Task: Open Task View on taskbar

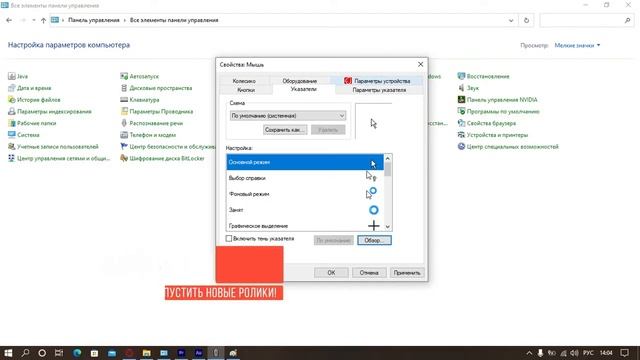Action: 59,353
